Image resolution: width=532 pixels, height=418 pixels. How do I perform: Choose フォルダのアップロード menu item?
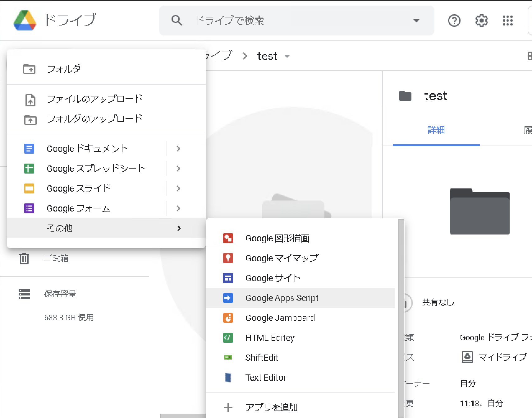tap(106, 119)
